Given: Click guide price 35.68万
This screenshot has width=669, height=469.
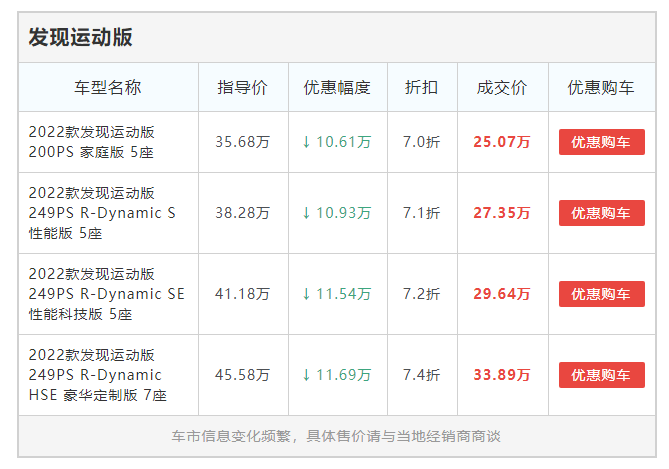Looking at the screenshot, I should (x=242, y=142).
